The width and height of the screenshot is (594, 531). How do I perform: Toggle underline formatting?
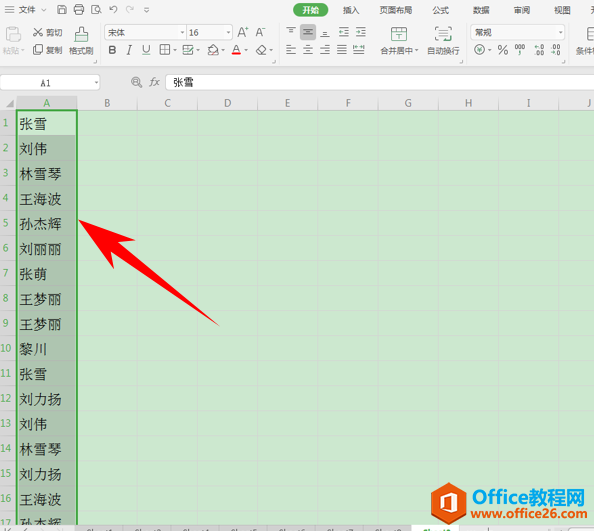coord(146,50)
